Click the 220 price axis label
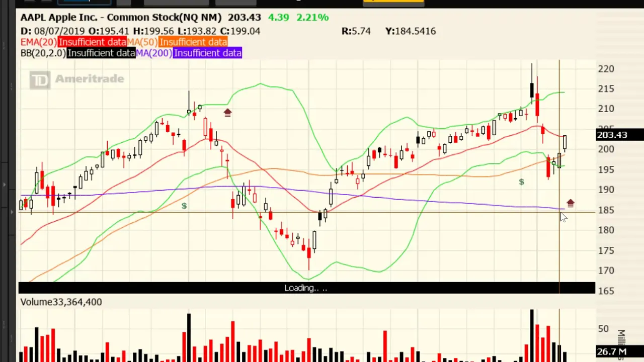Image resolution: width=644 pixels, height=362 pixels. 606,68
